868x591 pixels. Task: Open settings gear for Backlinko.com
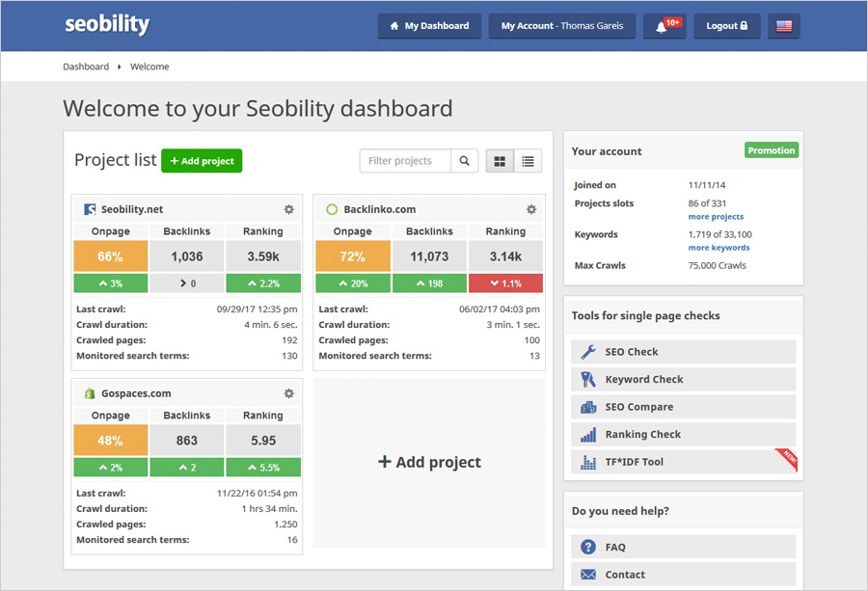[x=531, y=209]
